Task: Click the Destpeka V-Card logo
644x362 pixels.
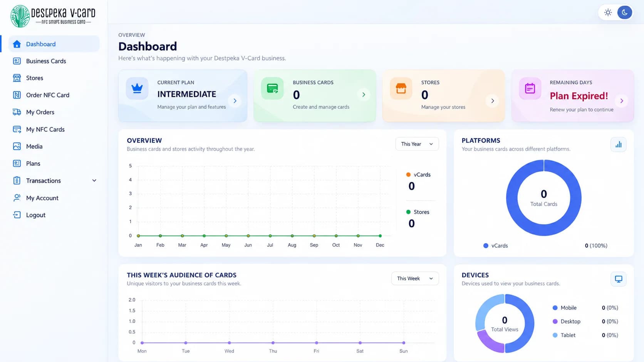Action: point(53,16)
